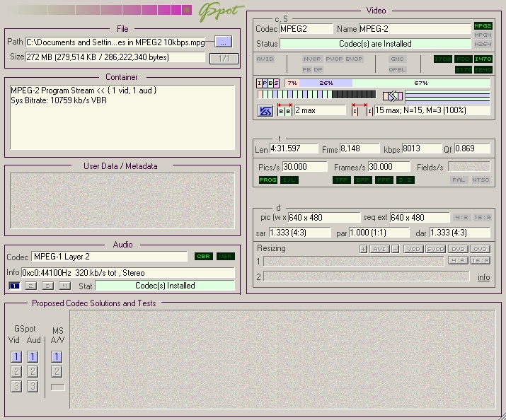
Task: Click the kbps 8013 value
Action: point(421,148)
